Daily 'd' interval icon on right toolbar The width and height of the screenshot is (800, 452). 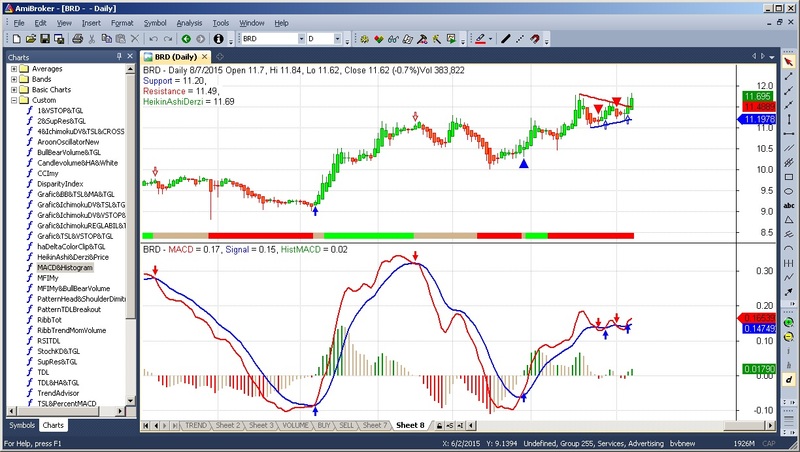(x=789, y=380)
